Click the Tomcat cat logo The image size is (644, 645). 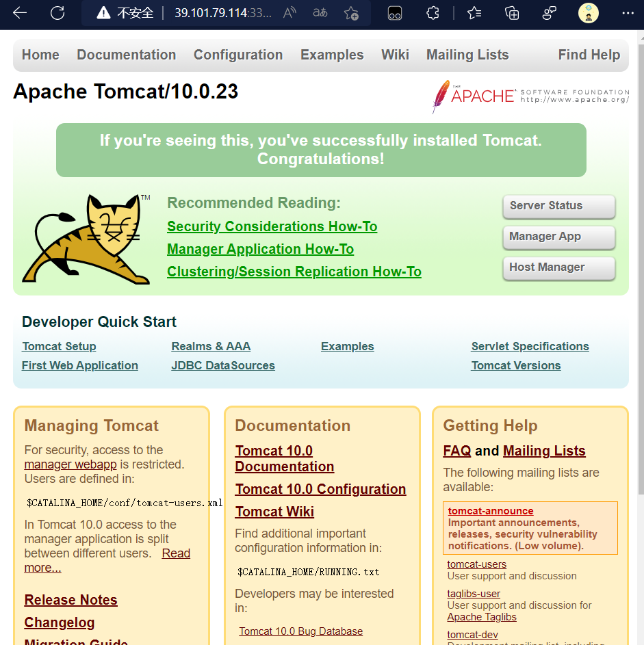tap(87, 239)
